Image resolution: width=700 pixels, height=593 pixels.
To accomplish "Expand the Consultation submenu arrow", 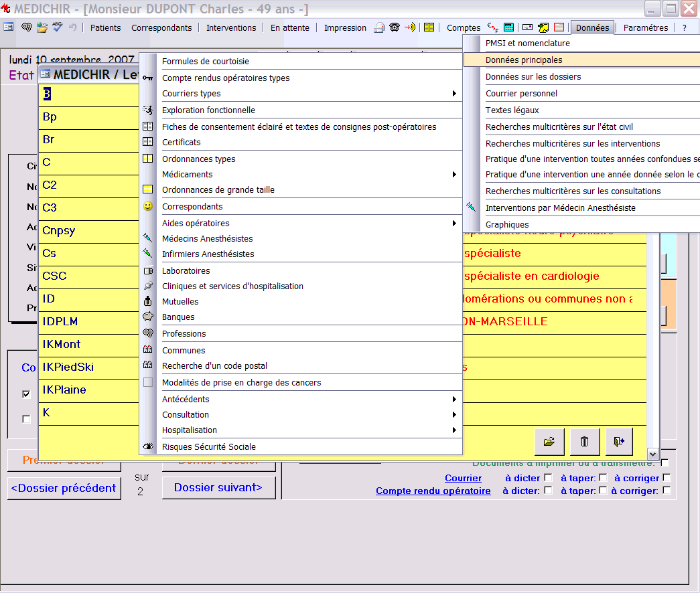I will coord(454,414).
